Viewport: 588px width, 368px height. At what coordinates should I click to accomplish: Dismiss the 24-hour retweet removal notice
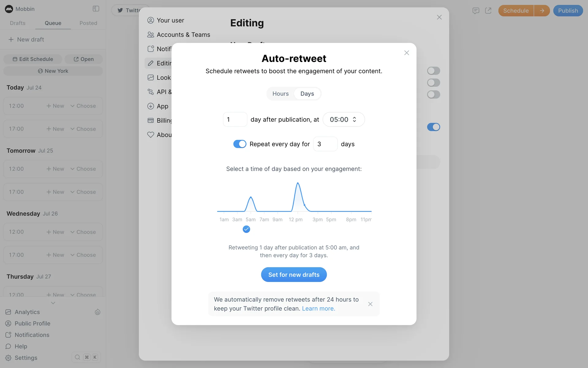pyautogui.click(x=370, y=304)
